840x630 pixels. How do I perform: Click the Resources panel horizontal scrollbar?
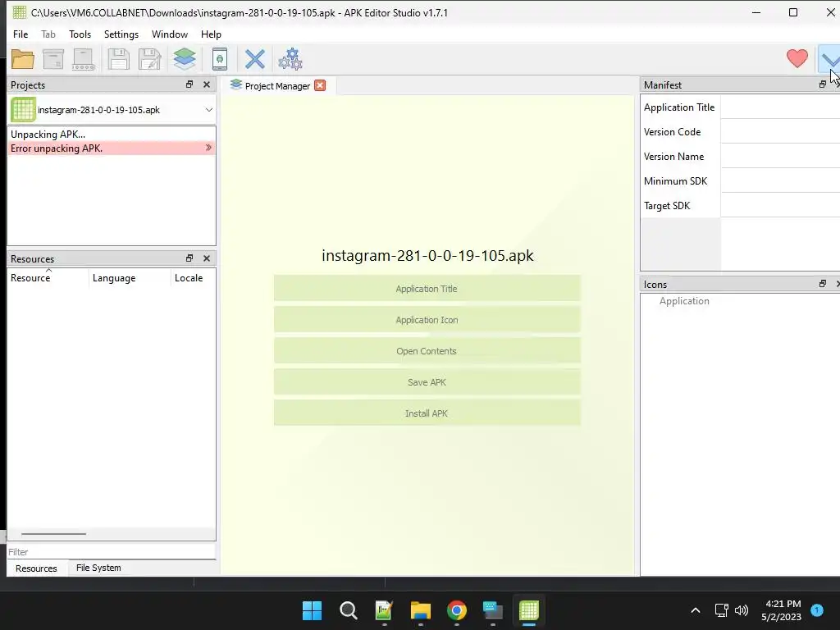(x=53, y=533)
